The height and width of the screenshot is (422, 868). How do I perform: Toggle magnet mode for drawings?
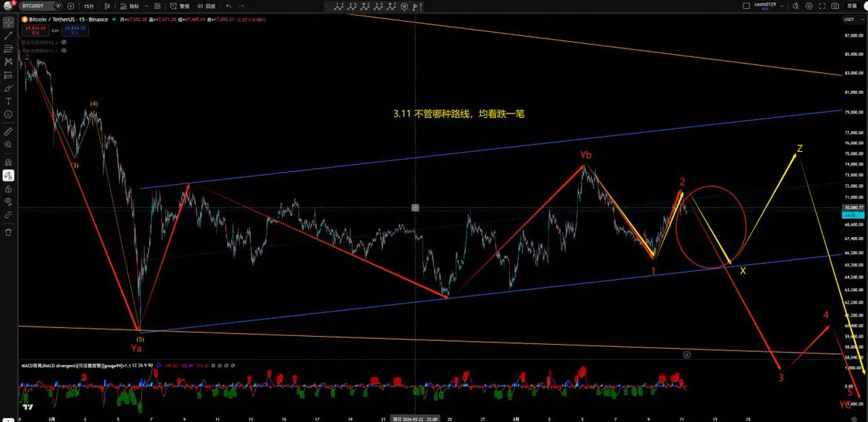9,163
